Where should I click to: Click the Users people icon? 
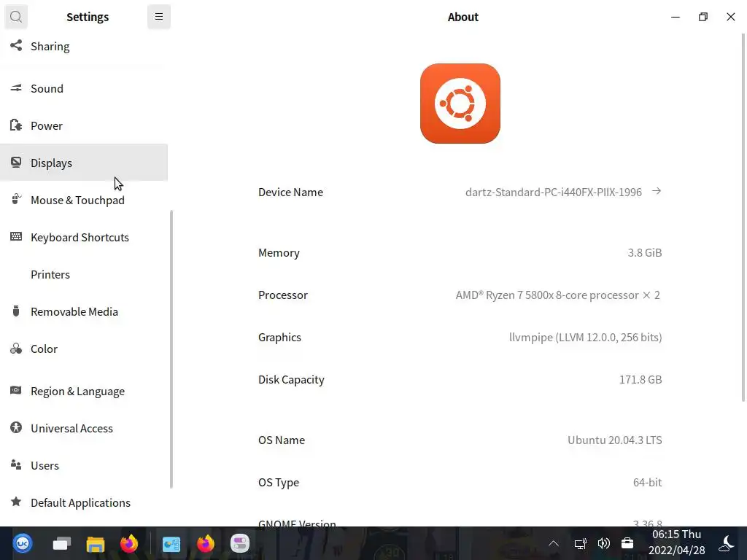tap(16, 464)
